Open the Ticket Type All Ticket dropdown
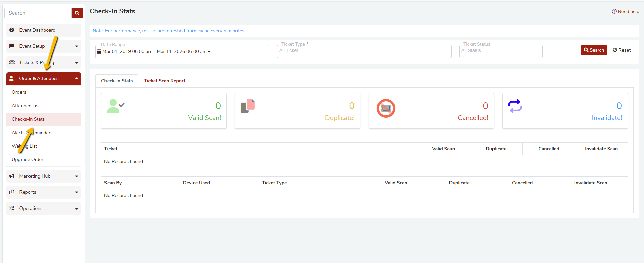The width and height of the screenshot is (644, 263). coord(364,51)
